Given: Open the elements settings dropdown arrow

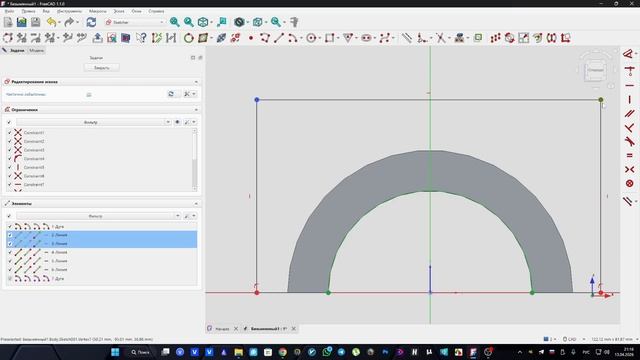Looking at the screenshot, I should pyautogui.click(x=194, y=216).
